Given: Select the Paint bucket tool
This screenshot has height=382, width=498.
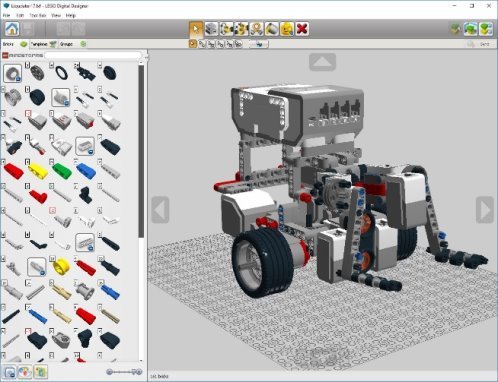Looking at the screenshot, I should 271,29.
